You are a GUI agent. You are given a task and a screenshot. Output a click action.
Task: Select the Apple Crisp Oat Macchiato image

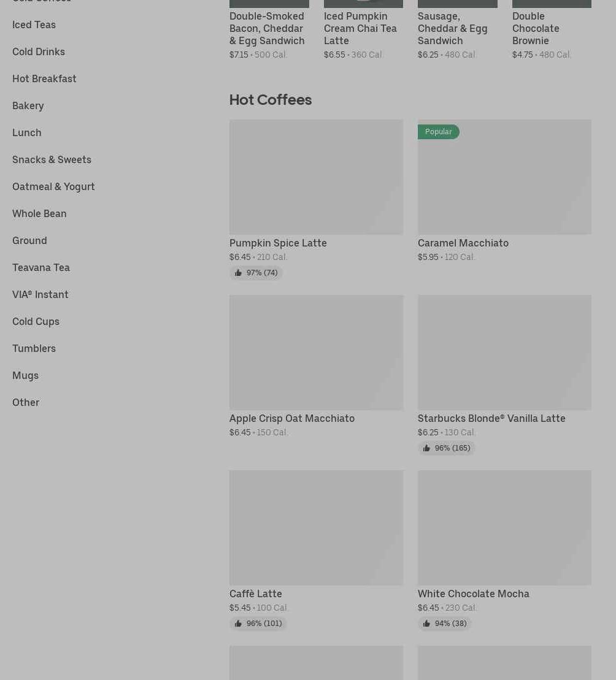pos(316,352)
